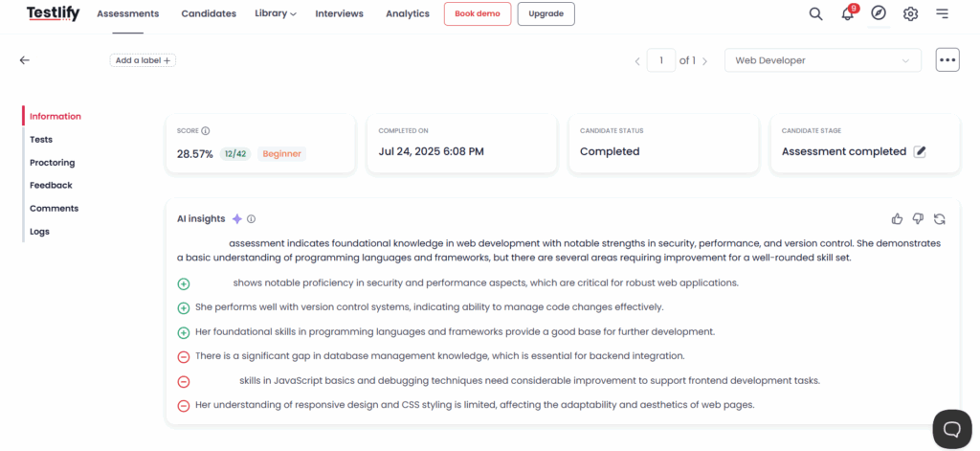This screenshot has width=980, height=451.
Task: Click the candidate page number field
Action: click(661, 60)
